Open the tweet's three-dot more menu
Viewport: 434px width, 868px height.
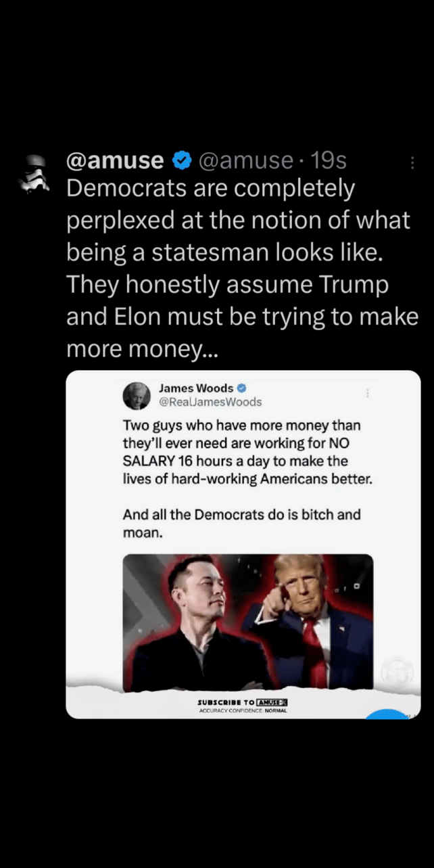[x=412, y=162]
